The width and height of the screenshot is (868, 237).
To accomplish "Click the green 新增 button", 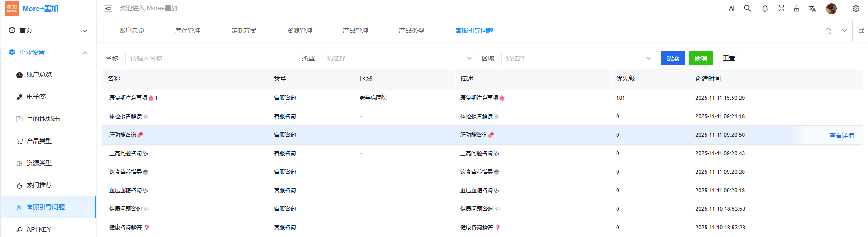I will click(x=701, y=58).
